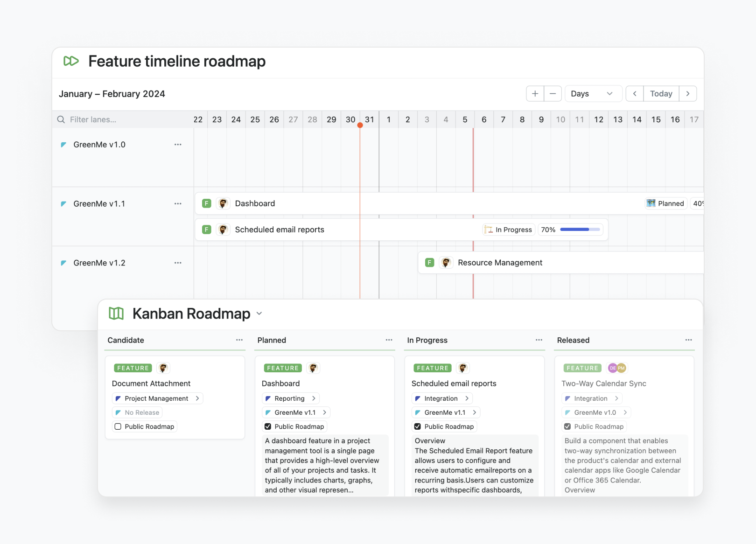Uncheck Public Roadmap on Dashboard card
756x544 pixels.
pyautogui.click(x=268, y=426)
